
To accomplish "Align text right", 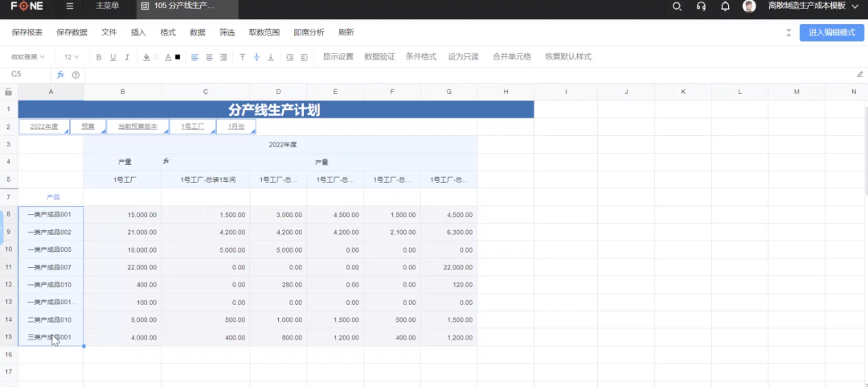I will (x=223, y=57).
